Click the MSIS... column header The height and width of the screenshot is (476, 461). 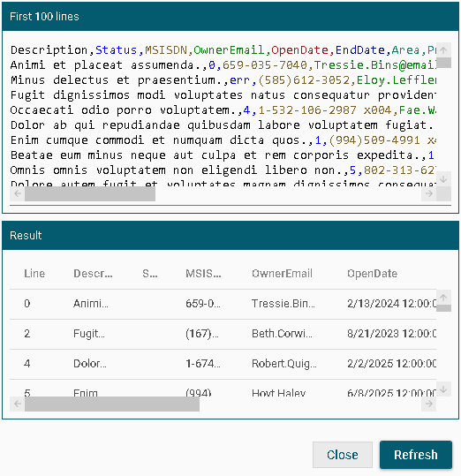(203, 274)
